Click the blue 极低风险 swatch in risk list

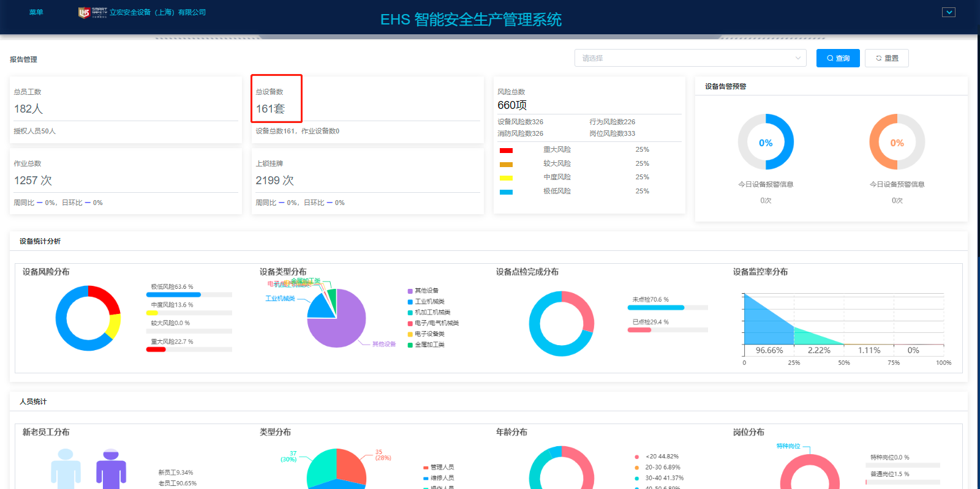point(506,192)
